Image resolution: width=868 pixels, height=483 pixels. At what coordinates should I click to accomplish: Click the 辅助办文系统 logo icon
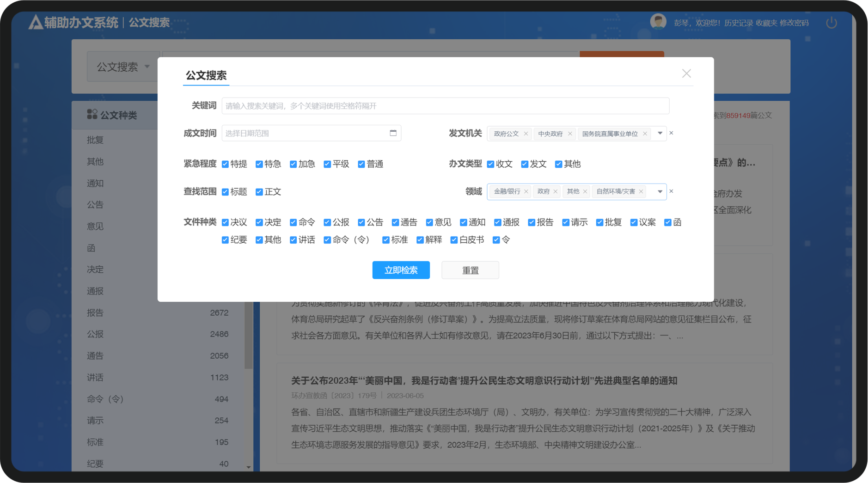tap(36, 22)
